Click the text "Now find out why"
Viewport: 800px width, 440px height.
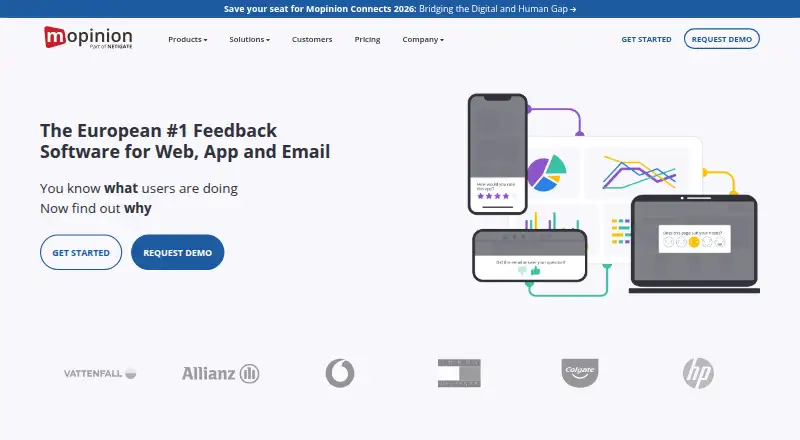coord(96,208)
